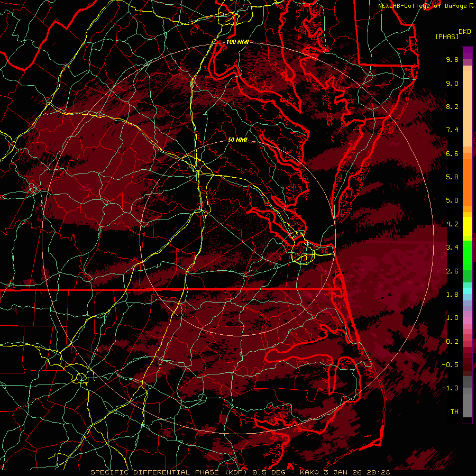Pick the purple segment atop the color bar
The height and width of the screenshot is (476, 476).
[x=467, y=53]
